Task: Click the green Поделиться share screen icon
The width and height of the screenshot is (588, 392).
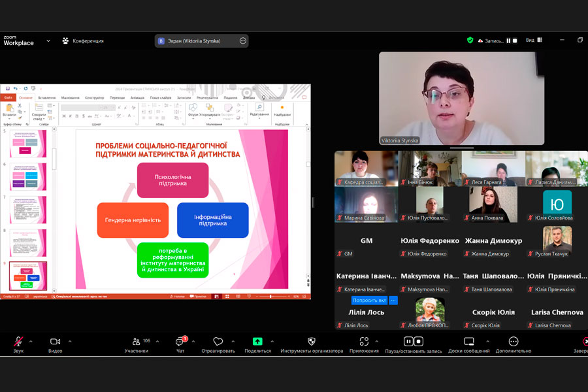Action: click(x=257, y=342)
